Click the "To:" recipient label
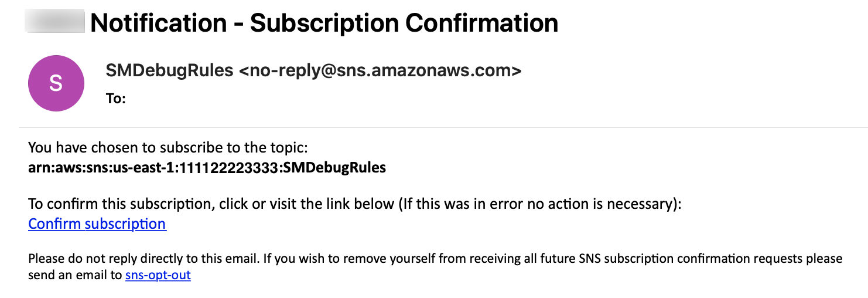 point(116,99)
